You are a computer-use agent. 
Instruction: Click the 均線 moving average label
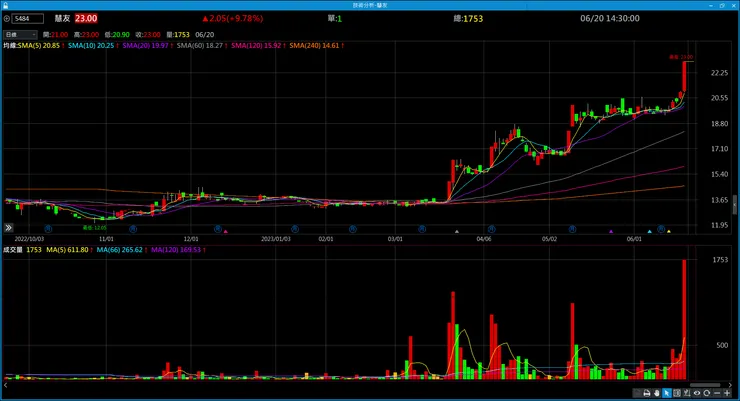[x=10, y=46]
